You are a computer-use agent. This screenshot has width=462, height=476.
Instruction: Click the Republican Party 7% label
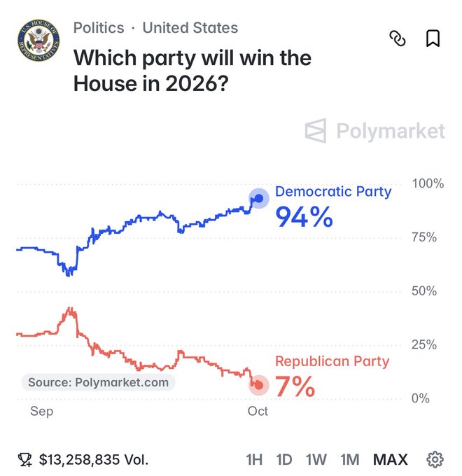(x=332, y=376)
